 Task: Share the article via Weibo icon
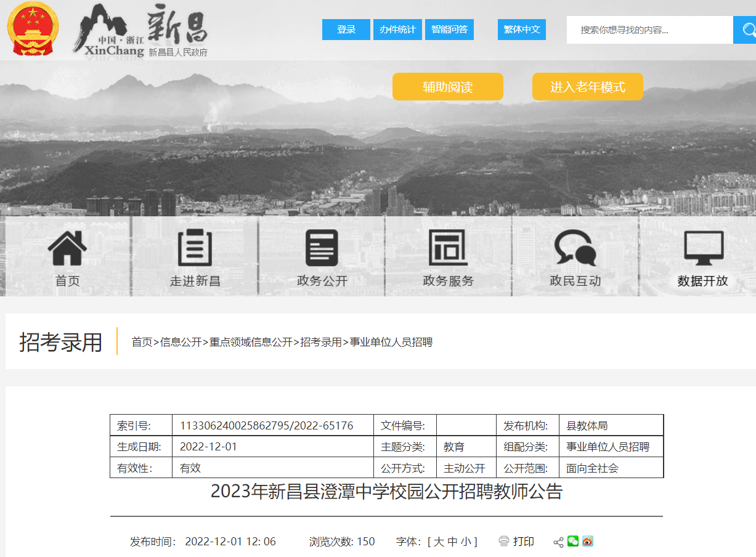pos(588,541)
